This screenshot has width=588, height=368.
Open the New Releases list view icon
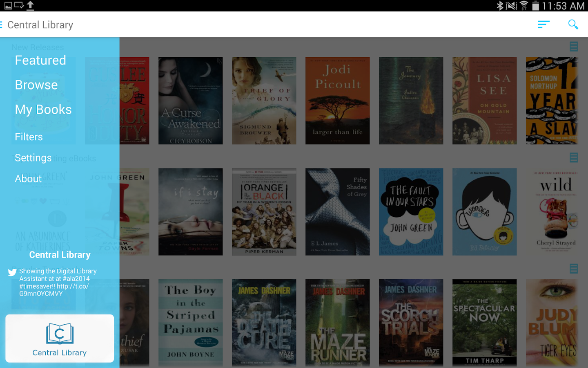coord(574,46)
